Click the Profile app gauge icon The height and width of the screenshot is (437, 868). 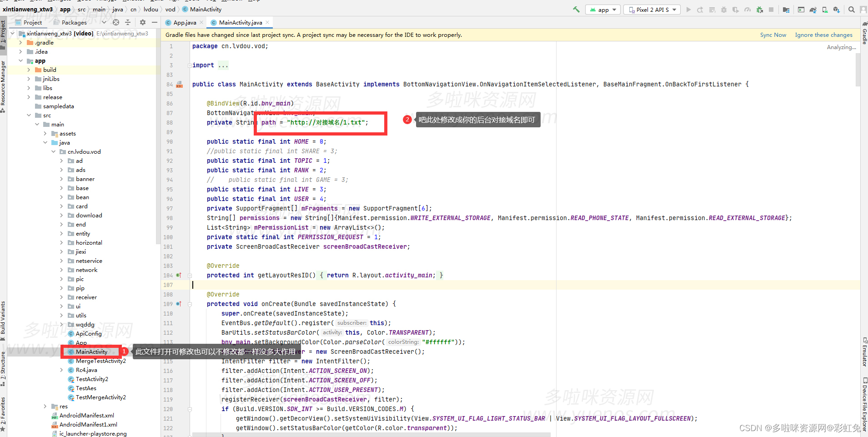(x=748, y=10)
